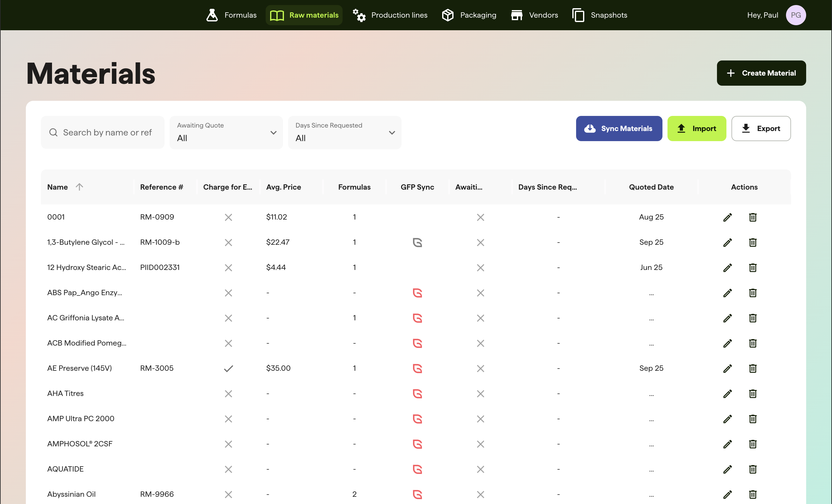Edit the Abyssinian Oil material with pencil icon

point(728,495)
